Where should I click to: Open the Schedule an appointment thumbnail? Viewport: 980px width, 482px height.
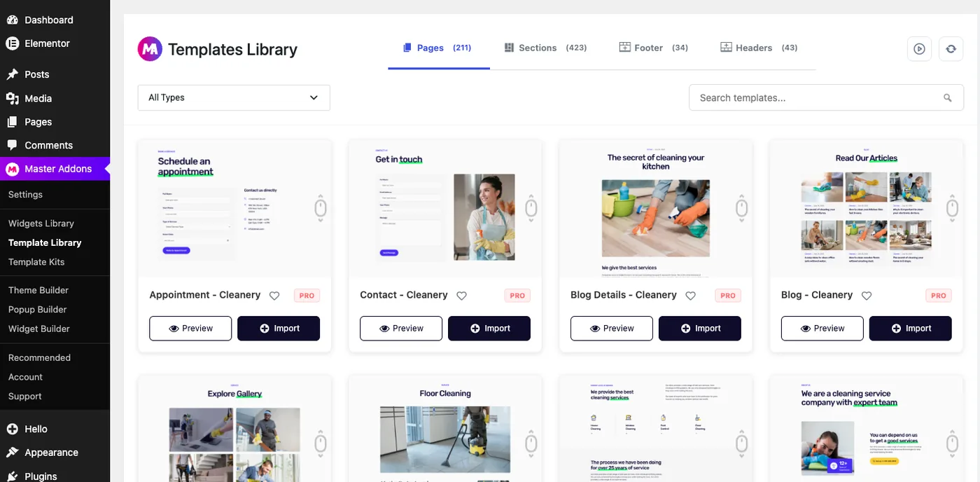(x=234, y=208)
